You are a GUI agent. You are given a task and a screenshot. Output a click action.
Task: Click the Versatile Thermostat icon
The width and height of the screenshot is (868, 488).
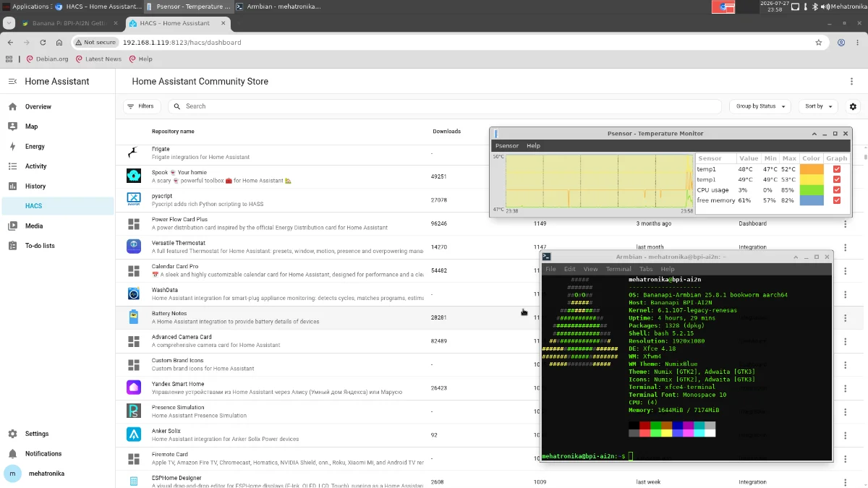click(134, 247)
